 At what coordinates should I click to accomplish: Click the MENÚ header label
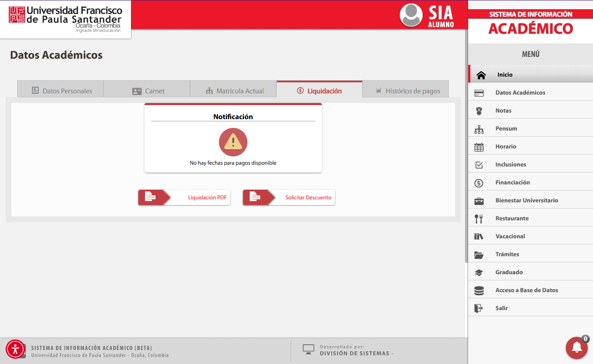point(531,54)
